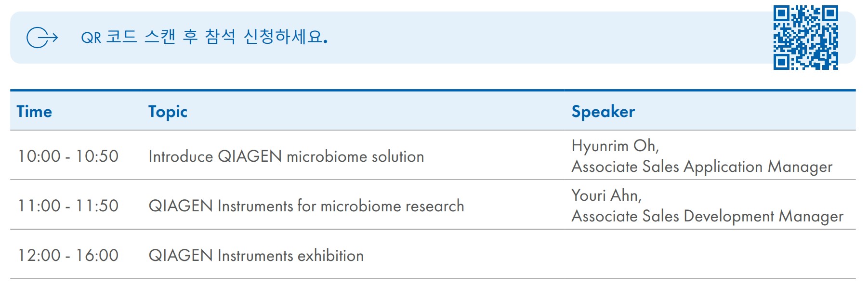
Task: Click the QR code image
Action: pyautogui.click(x=806, y=38)
